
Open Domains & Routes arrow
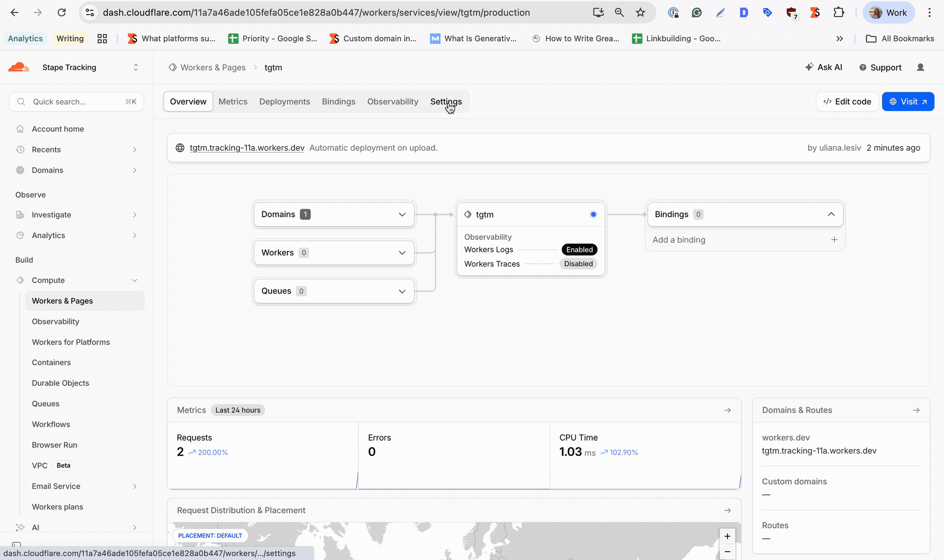pyautogui.click(x=916, y=410)
